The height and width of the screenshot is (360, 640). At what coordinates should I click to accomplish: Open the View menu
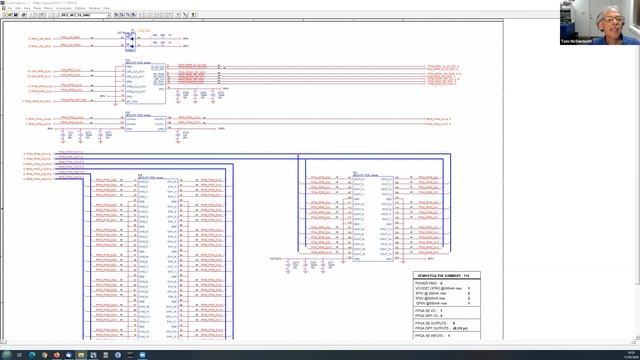(27, 8)
